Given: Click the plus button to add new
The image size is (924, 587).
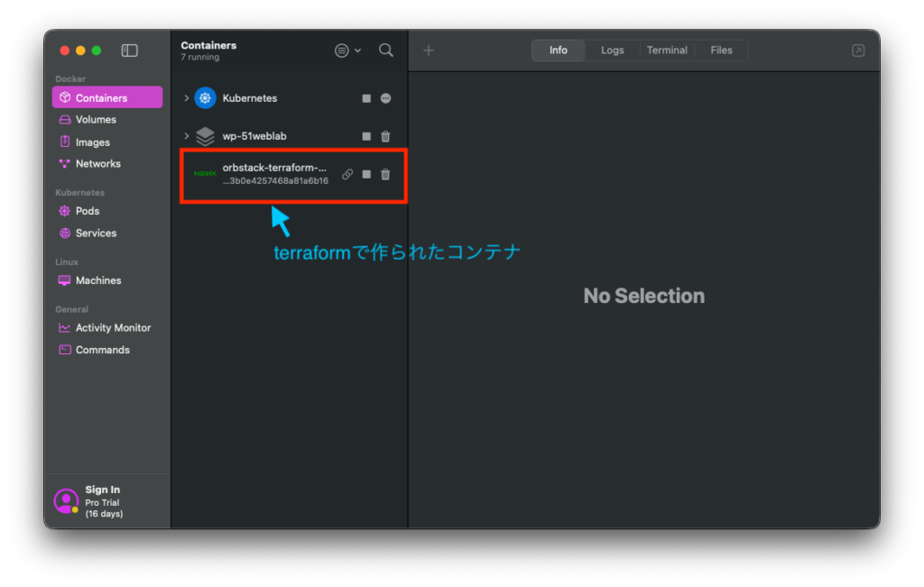Looking at the screenshot, I should point(429,50).
